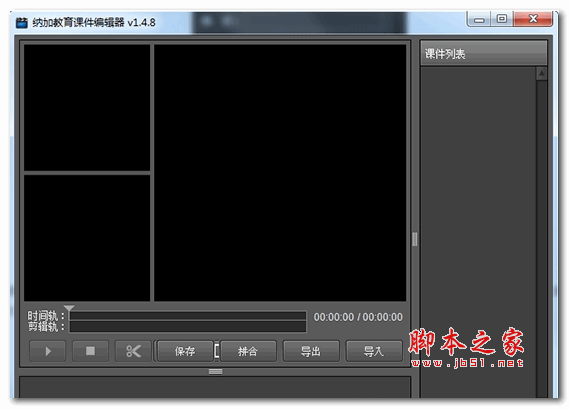Click the 导出 export button
570x409 pixels.
point(311,351)
